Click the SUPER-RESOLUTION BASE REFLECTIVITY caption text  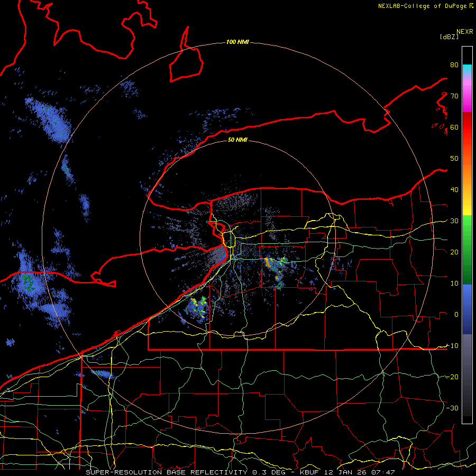(167, 472)
